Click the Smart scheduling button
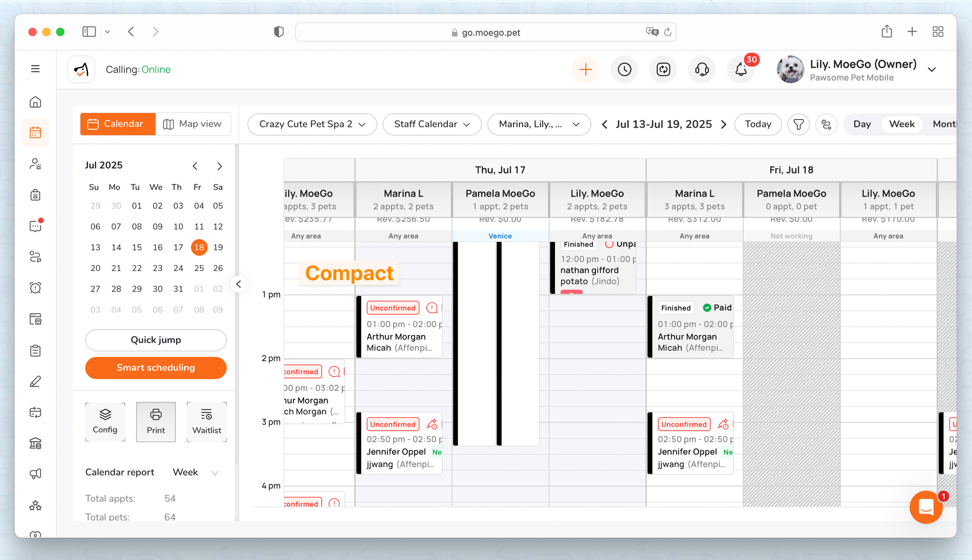Image resolution: width=972 pixels, height=560 pixels. pos(156,368)
